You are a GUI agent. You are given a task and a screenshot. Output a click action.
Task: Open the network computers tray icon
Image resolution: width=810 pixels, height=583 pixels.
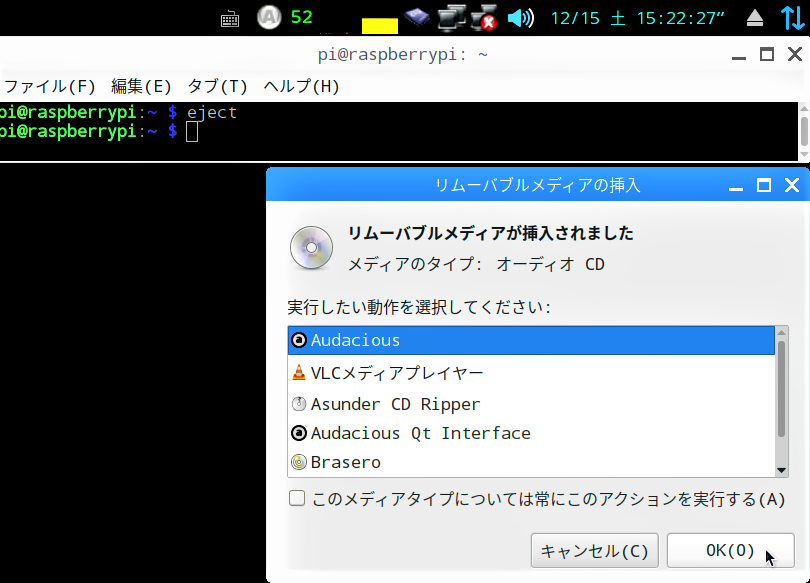click(451, 18)
